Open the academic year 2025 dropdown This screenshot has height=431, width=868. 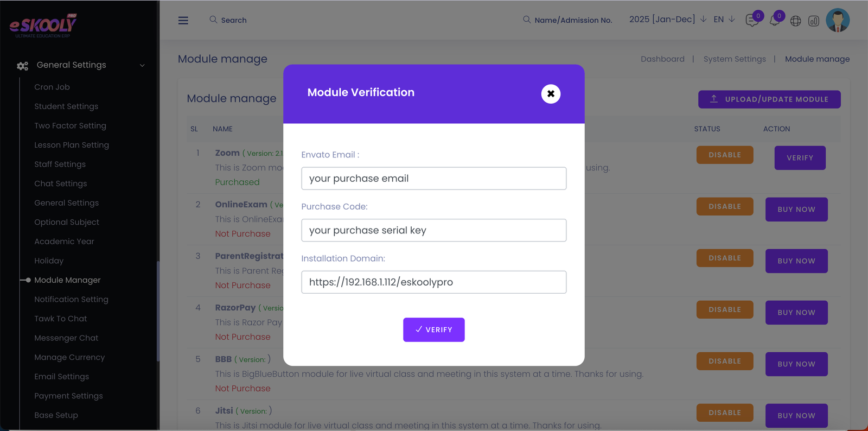point(667,20)
